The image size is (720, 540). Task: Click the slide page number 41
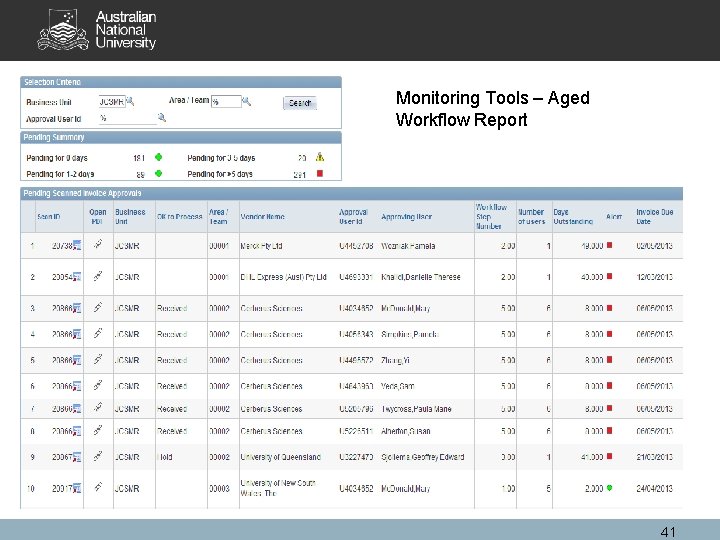(x=668, y=532)
